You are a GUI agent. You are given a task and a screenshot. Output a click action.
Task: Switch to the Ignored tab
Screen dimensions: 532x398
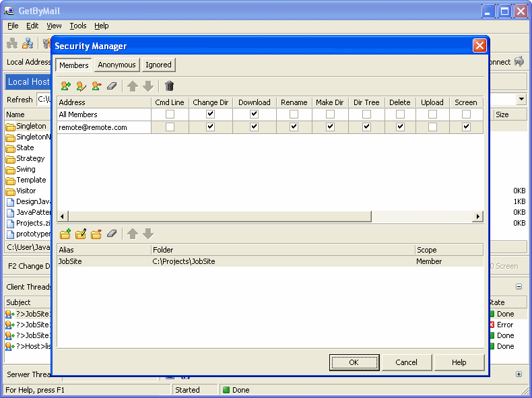[158, 65]
